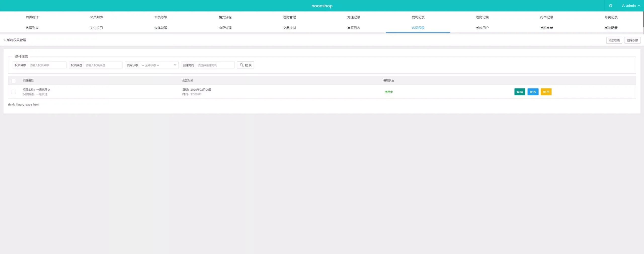The width and height of the screenshot is (644, 254).
Task: Click the 删除权限 button
Action: click(632, 40)
